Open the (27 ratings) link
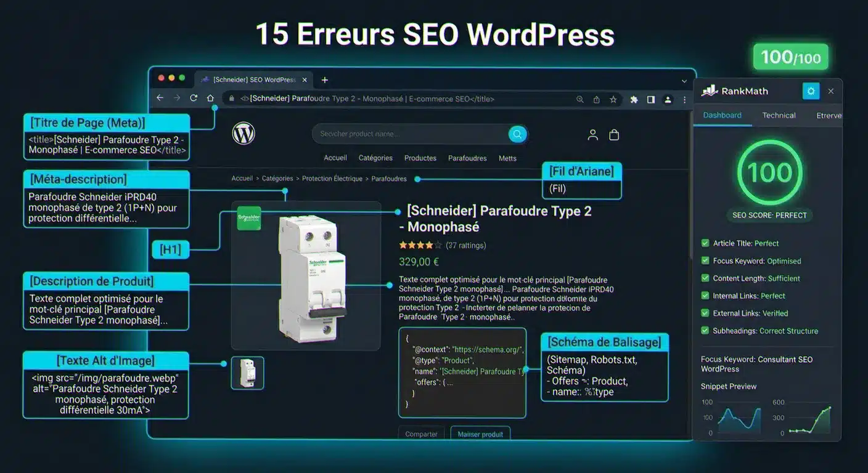The height and width of the screenshot is (473, 868). click(465, 245)
